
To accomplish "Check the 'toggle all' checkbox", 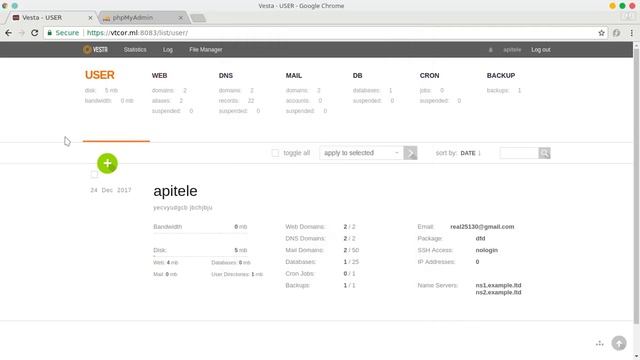I will 275,153.
